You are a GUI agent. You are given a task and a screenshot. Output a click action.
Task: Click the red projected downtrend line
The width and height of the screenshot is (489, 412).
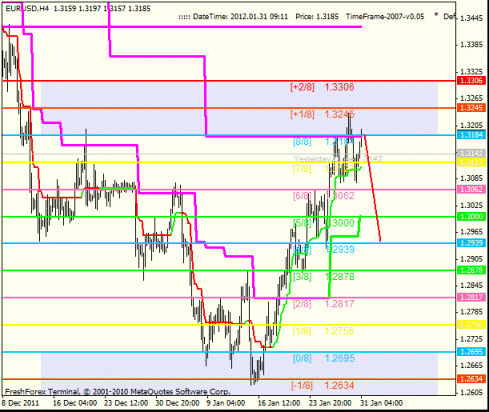(373, 188)
